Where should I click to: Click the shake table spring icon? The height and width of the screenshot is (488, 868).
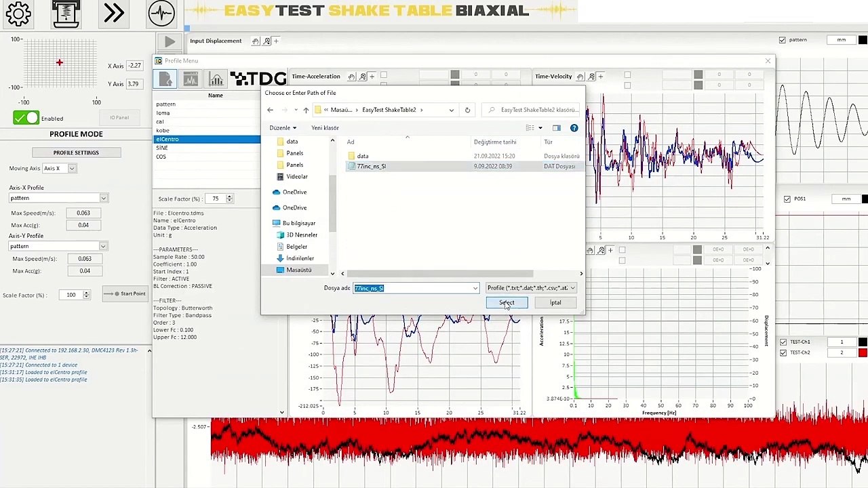click(66, 13)
